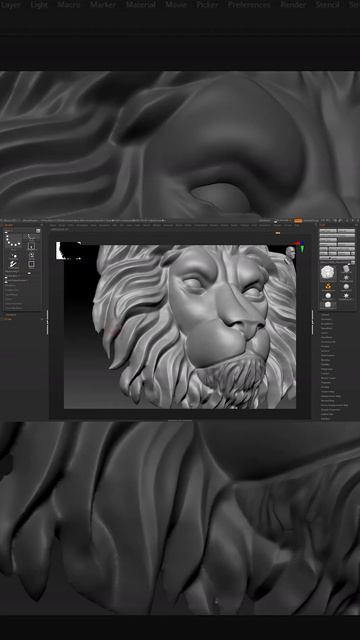This screenshot has height=640, width=360.
Task: Click the Clone button in the Tool palette
Action: click(x=324, y=249)
